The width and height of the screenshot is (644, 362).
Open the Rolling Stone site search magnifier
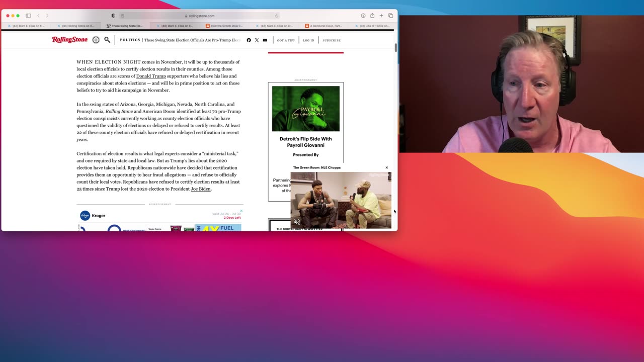107,40
